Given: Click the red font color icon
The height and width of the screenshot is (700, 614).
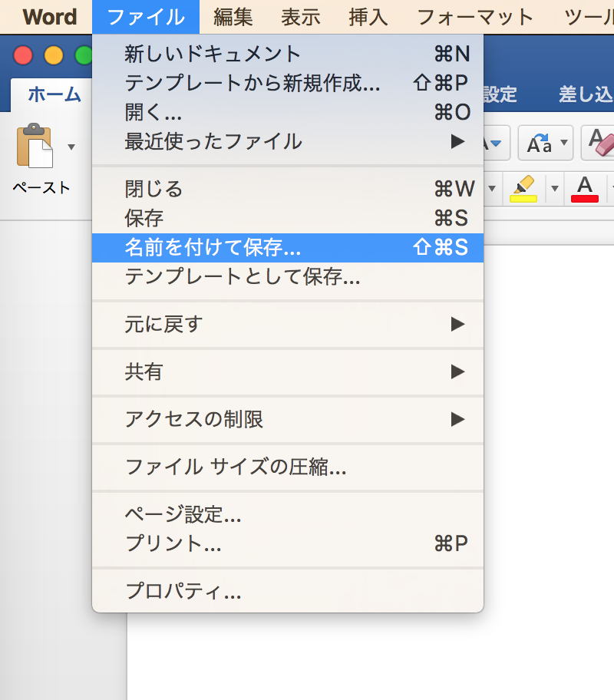Looking at the screenshot, I should pos(585,188).
